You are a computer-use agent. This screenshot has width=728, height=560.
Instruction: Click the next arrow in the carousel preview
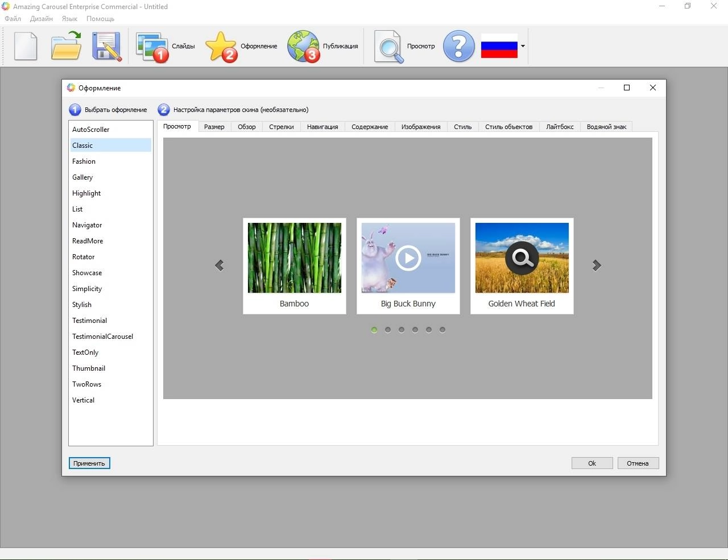(x=597, y=266)
